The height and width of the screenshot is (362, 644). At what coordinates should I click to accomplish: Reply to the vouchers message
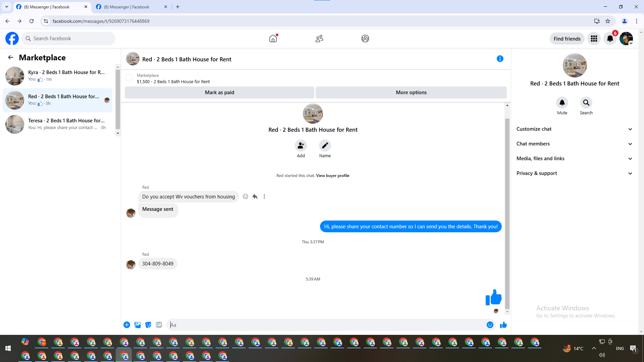[255, 196]
